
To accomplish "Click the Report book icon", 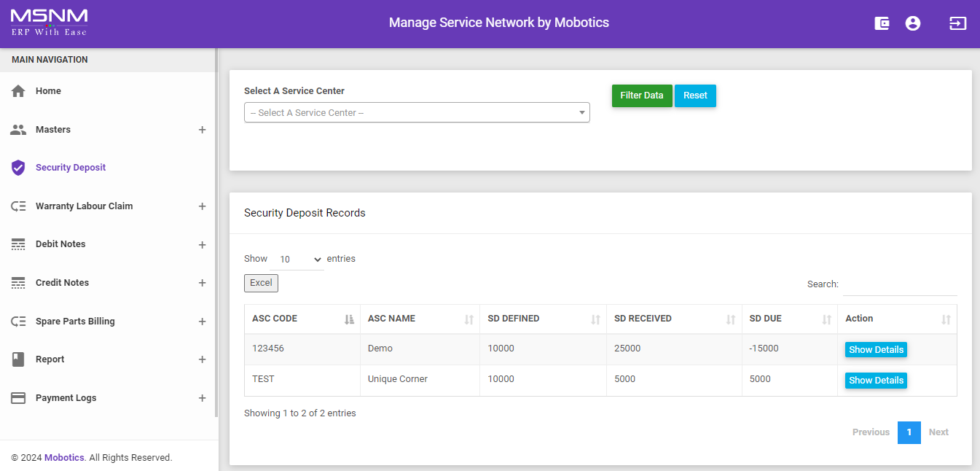I will click(18, 359).
